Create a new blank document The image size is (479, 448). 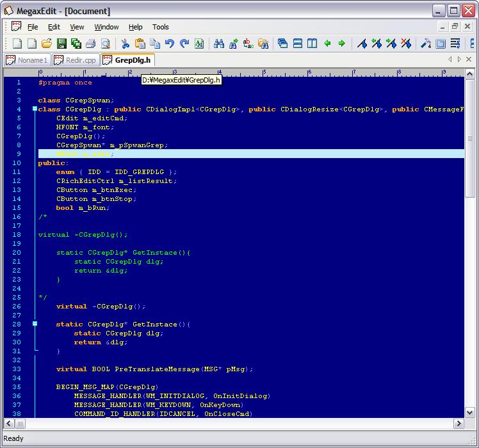(x=17, y=44)
